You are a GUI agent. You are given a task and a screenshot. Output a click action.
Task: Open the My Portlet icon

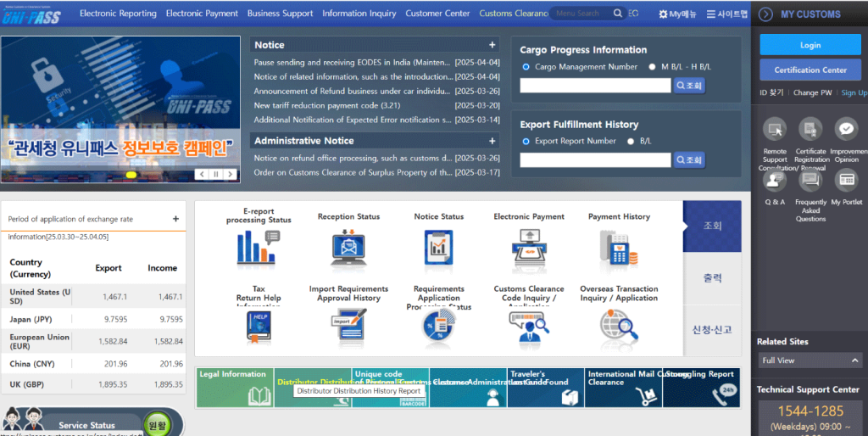coord(846,181)
